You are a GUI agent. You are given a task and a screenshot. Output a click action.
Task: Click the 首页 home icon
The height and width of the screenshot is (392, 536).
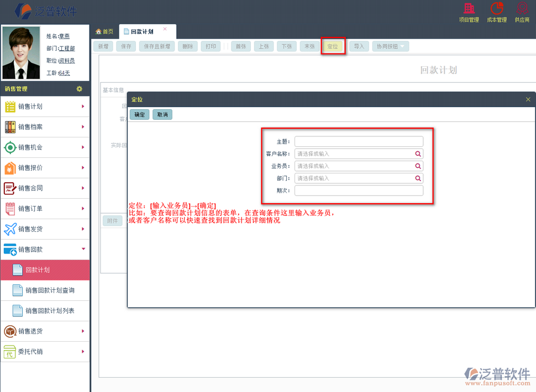click(x=98, y=31)
